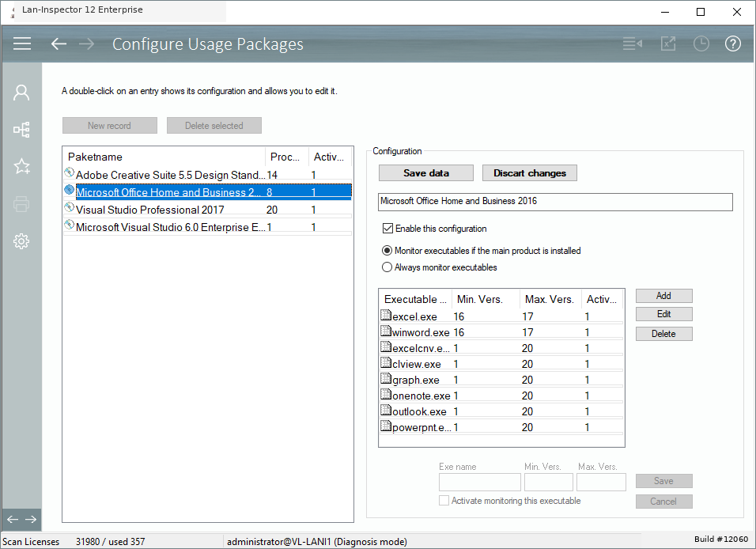Screen dimensions: 756x549
Task: Select the powerpnt.e... executable row
Action: point(501,427)
